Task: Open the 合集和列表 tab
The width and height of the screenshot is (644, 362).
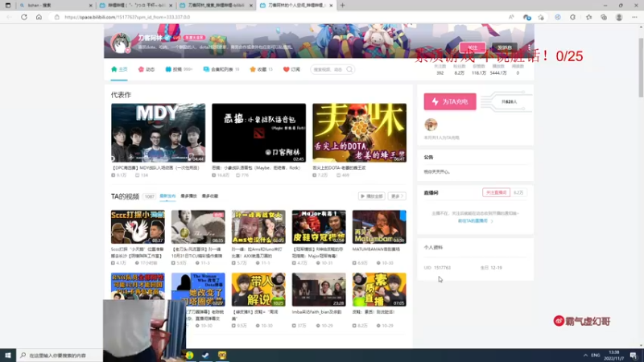Action: tap(221, 69)
